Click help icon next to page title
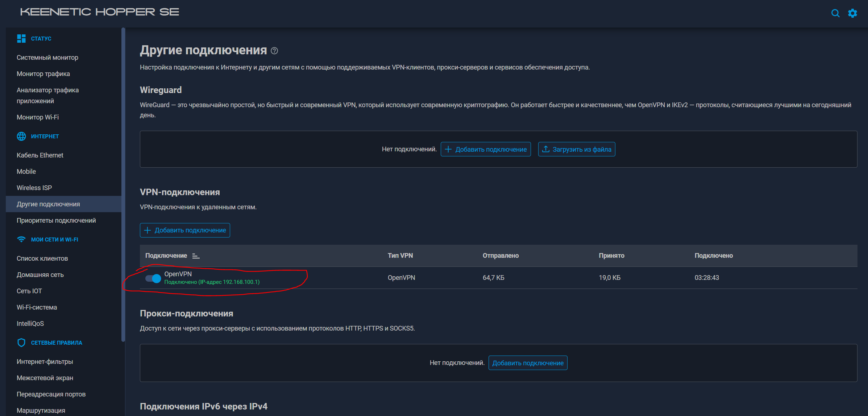868x416 pixels. pos(274,51)
